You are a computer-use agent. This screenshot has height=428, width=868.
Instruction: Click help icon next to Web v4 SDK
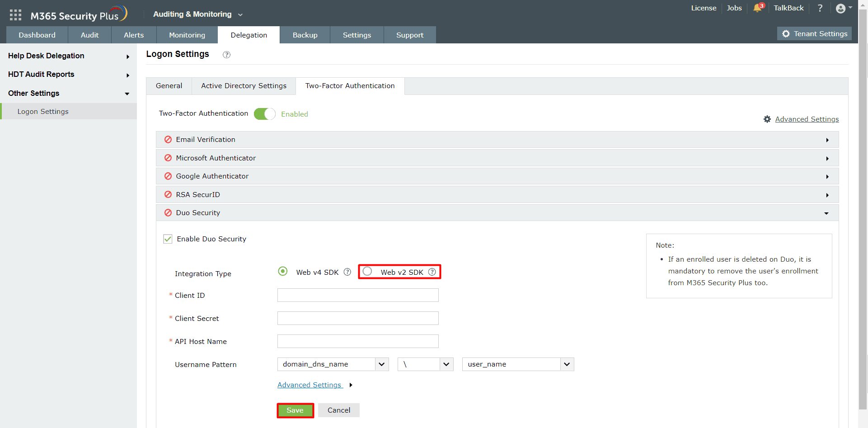click(347, 272)
